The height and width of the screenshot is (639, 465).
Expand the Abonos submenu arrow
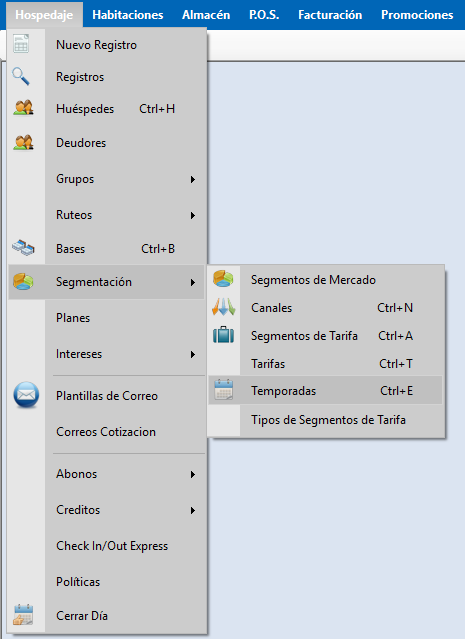(x=193, y=474)
